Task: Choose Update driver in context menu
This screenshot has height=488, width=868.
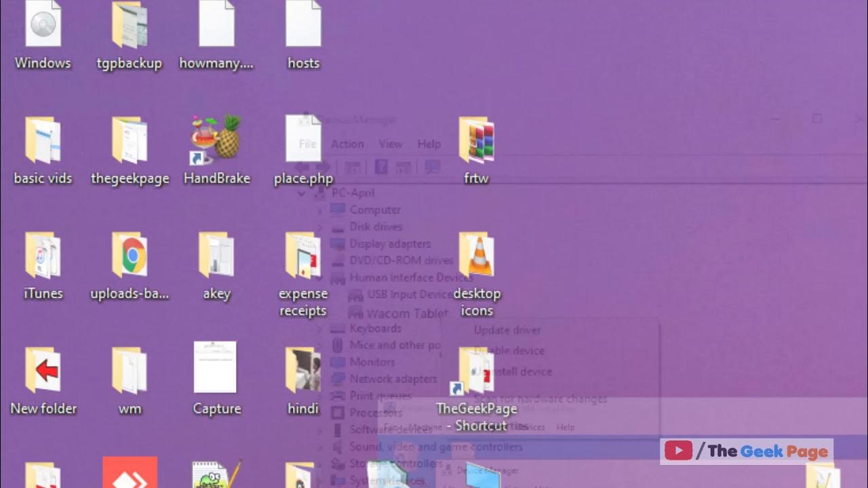Action: [507, 330]
